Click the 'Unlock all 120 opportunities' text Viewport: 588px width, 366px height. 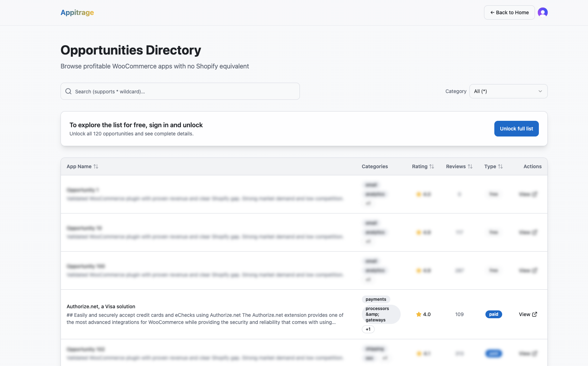[131, 134]
